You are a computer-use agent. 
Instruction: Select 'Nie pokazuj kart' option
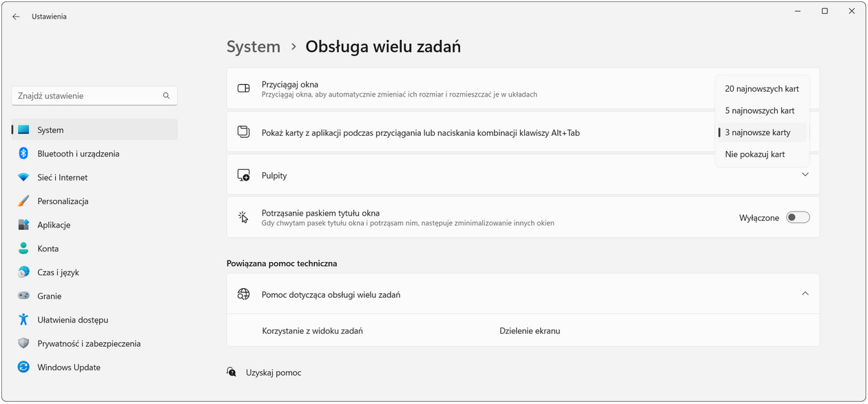click(754, 154)
